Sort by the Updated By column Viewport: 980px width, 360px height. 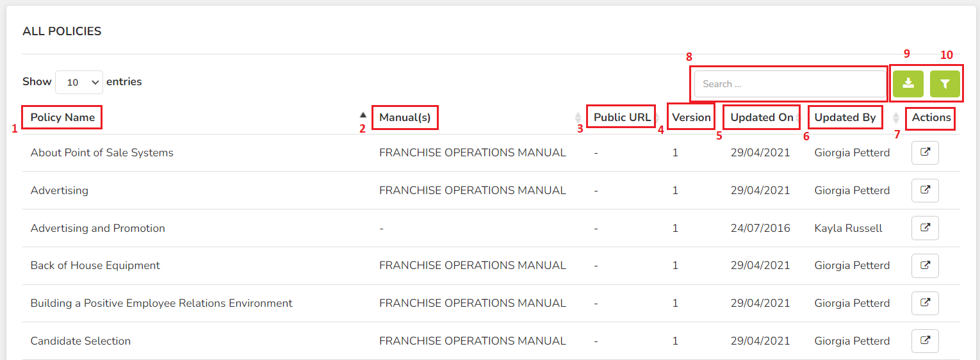point(845,117)
